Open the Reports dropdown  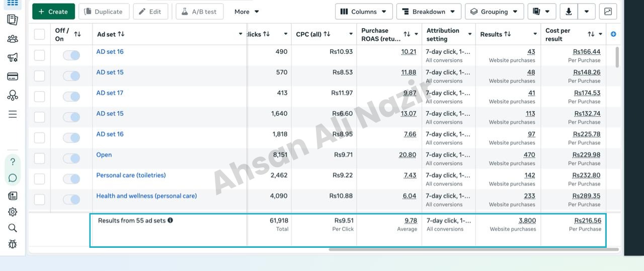pos(542,12)
